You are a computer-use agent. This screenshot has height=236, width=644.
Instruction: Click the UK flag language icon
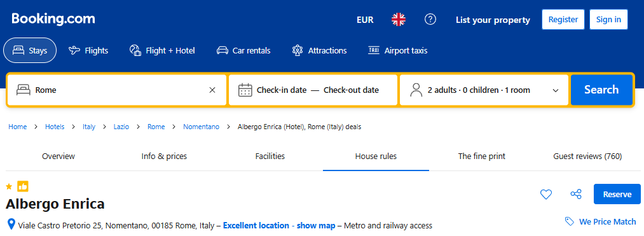[x=399, y=19]
